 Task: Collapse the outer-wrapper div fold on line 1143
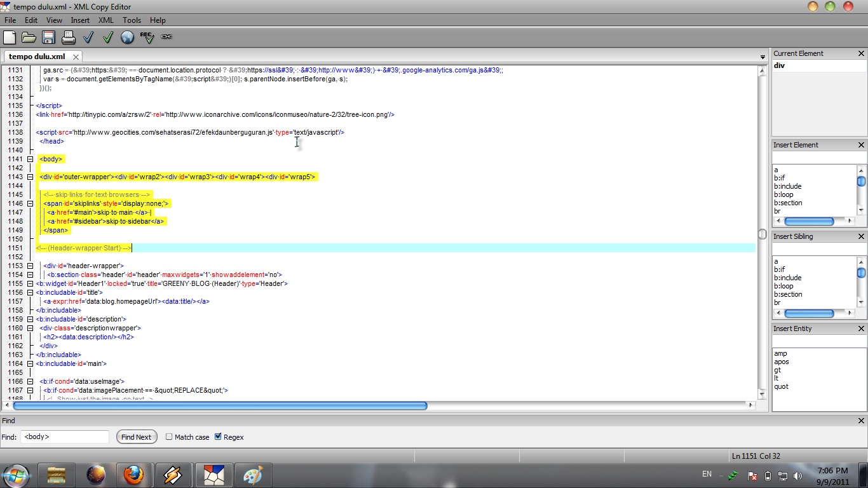coord(30,177)
